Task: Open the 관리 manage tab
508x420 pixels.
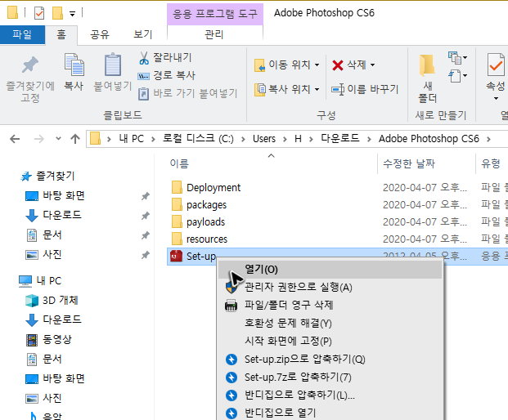Action: [x=214, y=34]
